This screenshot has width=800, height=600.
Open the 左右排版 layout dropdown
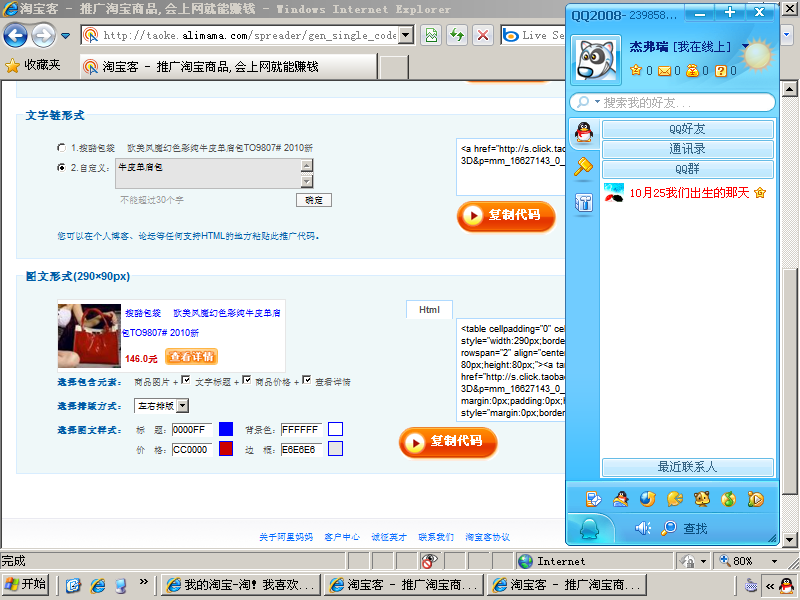click(x=162, y=406)
